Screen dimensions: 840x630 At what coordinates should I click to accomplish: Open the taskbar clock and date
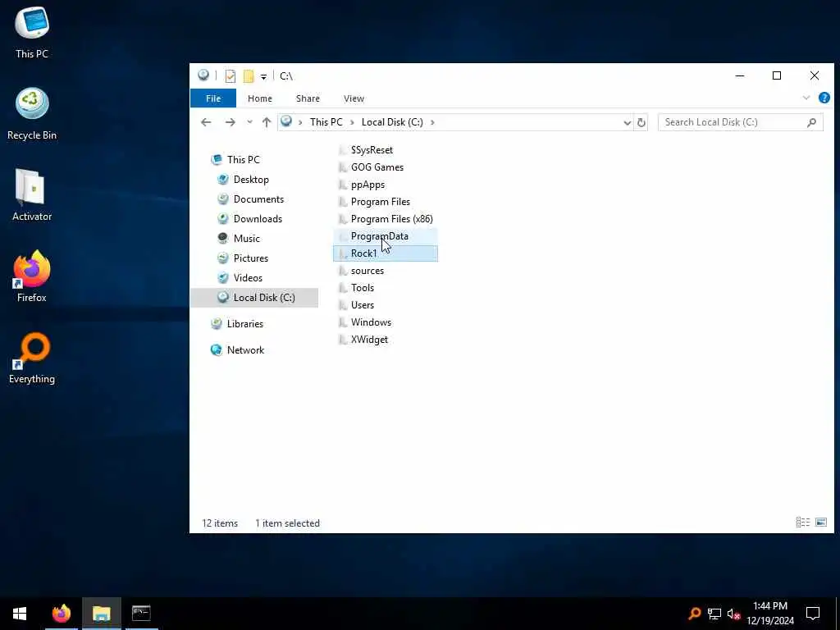click(x=770, y=614)
